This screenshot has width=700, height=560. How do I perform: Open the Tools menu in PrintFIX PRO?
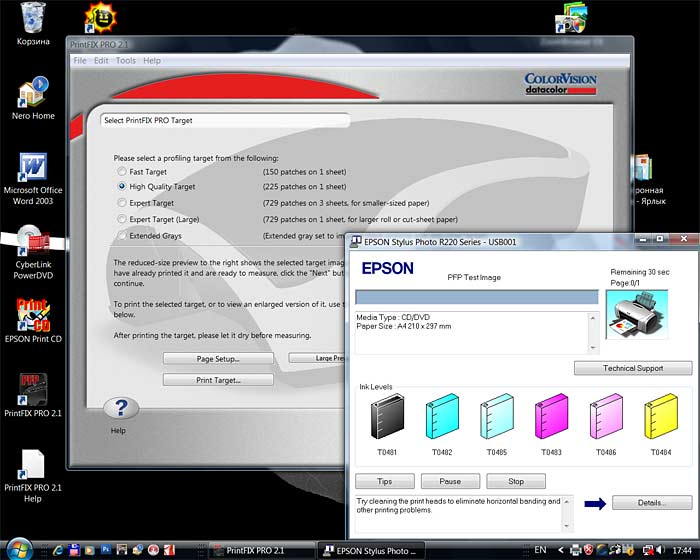pyautogui.click(x=125, y=60)
